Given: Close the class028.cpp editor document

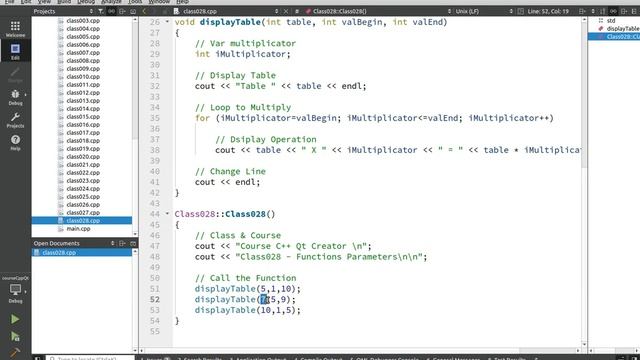Looking at the screenshot, I should (x=286, y=11).
